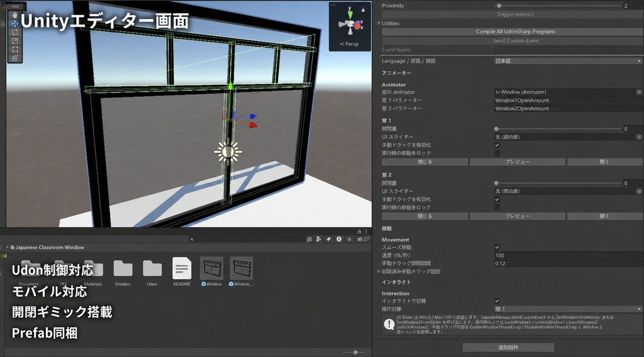Toggle 窓 2 手動ドラッグを有効化 checkbox

(x=497, y=199)
